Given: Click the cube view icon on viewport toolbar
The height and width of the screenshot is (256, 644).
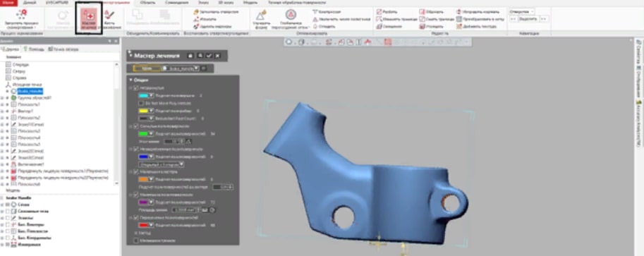Looking at the screenshot, I should [x=301, y=42].
